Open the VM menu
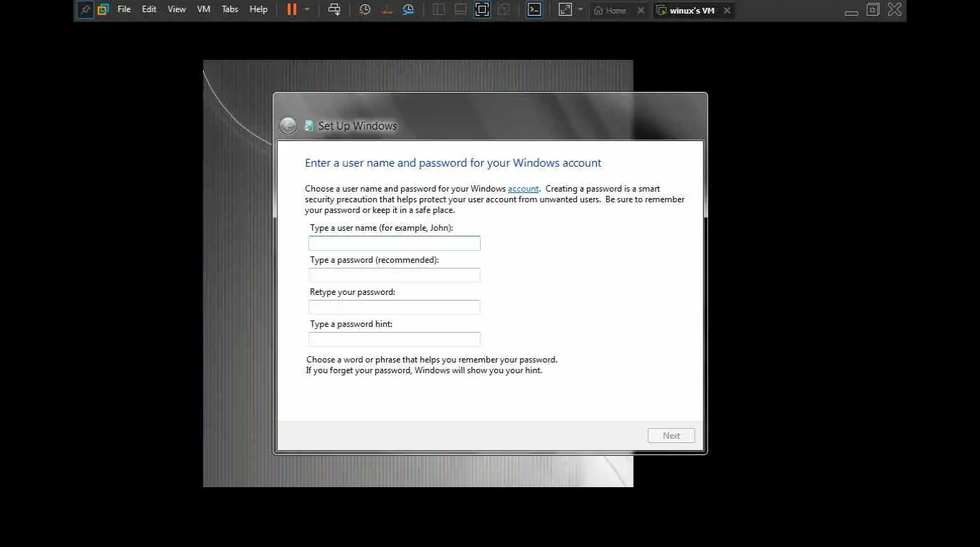The height and width of the screenshot is (547, 980). (204, 10)
